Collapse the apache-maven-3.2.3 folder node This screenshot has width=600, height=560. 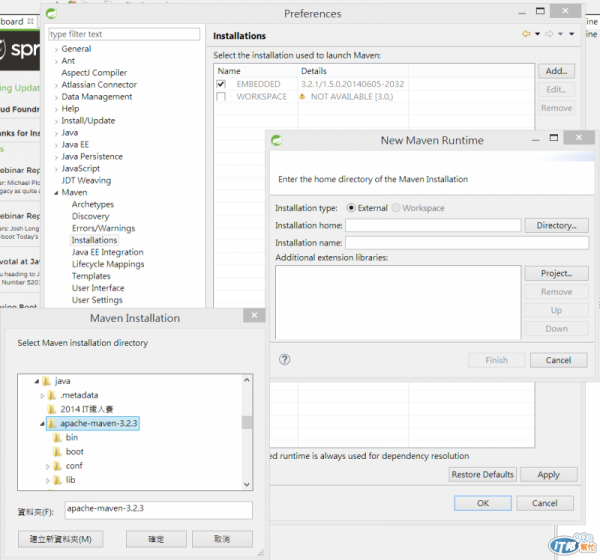coord(42,424)
